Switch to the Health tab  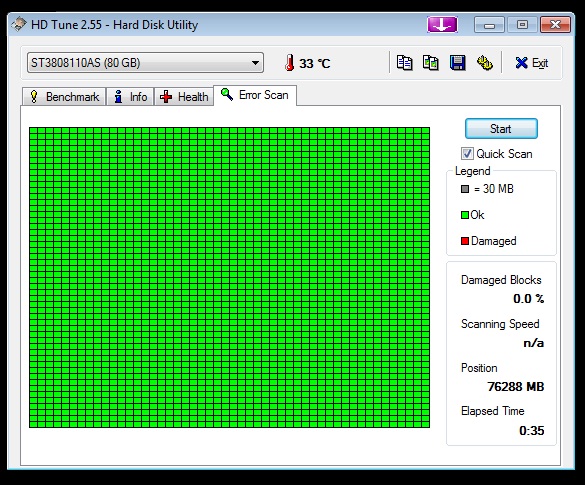[184, 97]
